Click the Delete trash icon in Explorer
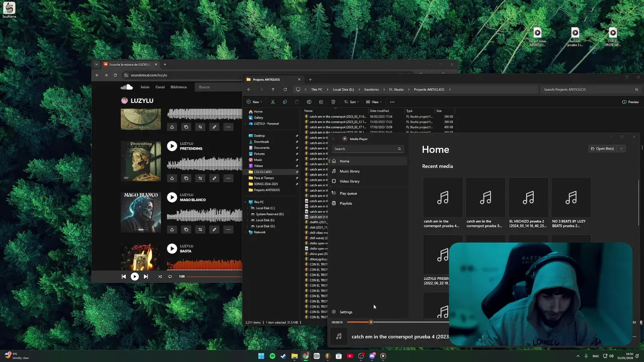Viewport: 644px width, 362px height. 333,102
